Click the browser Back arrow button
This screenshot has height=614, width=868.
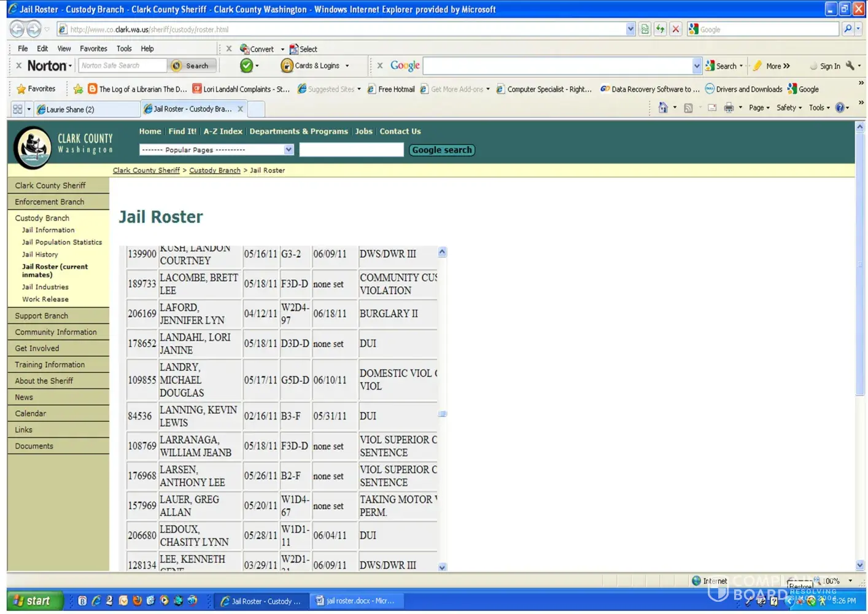pyautogui.click(x=17, y=29)
